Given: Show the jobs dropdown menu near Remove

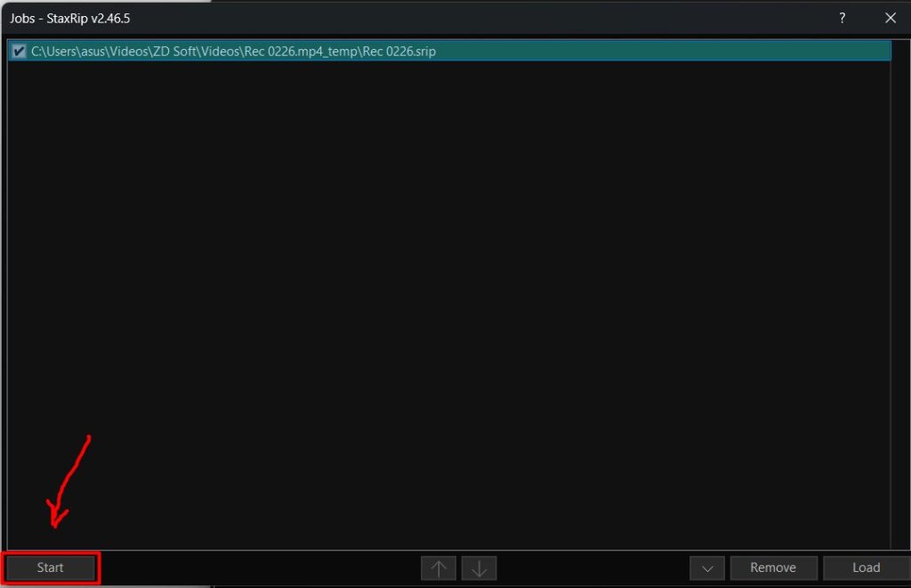Looking at the screenshot, I should tap(707, 568).
